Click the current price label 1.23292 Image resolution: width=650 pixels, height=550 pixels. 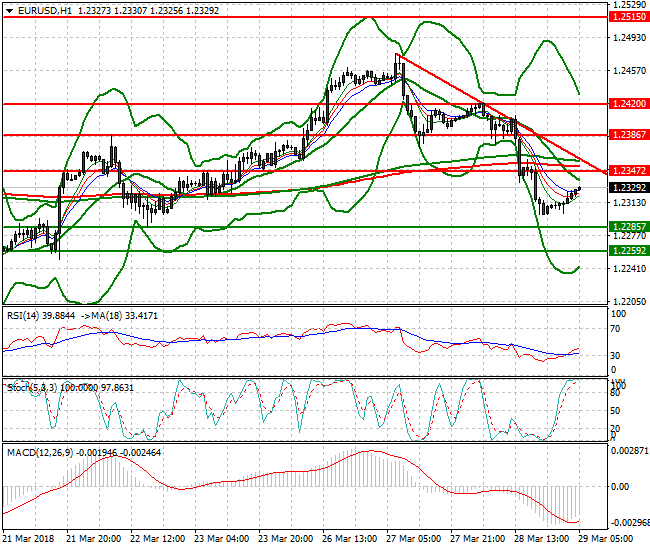[629, 188]
